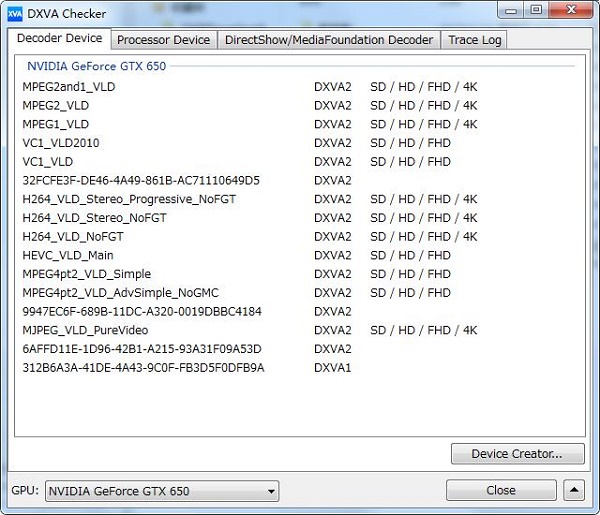Click the Device Creator... button

tap(517, 454)
